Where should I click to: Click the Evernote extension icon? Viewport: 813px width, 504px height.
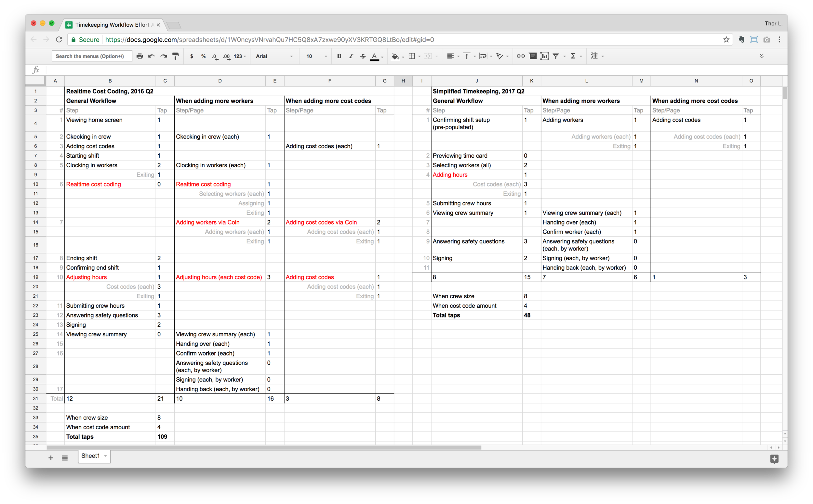click(x=741, y=40)
